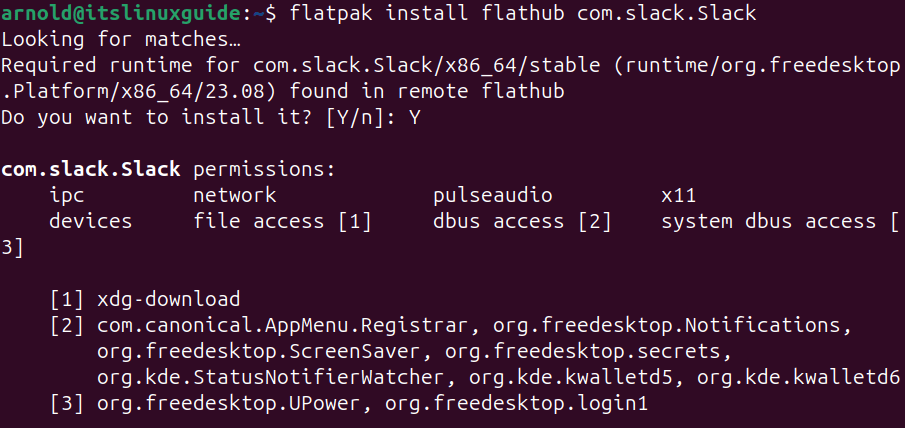The image size is (905, 428).
Task: Click the "xdg-download" footnote text
Action: (x=168, y=299)
